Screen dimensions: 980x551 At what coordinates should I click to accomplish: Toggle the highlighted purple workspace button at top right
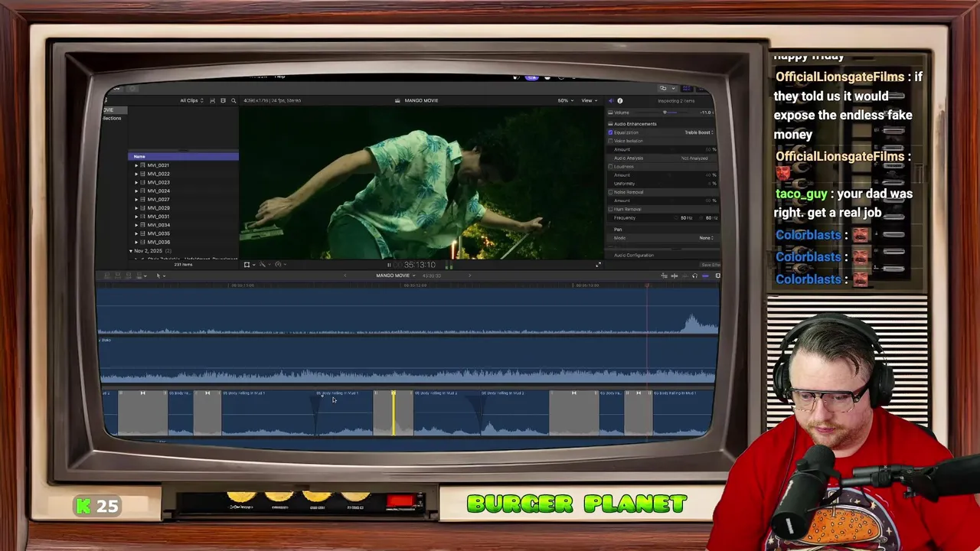(688, 88)
